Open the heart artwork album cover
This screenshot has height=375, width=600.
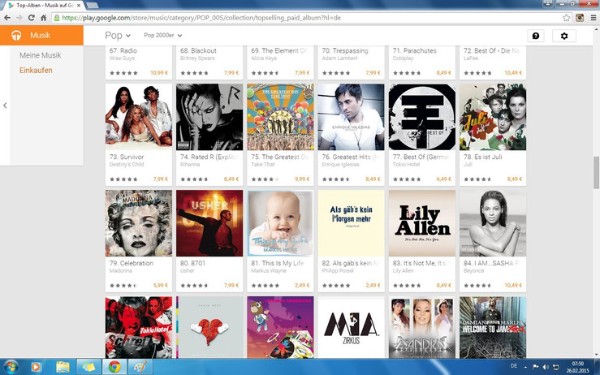point(209,327)
